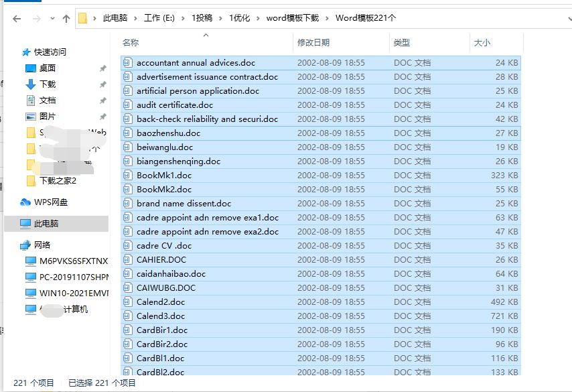
Task: Select the Desktop folder in Quick Access
Action: [x=47, y=68]
